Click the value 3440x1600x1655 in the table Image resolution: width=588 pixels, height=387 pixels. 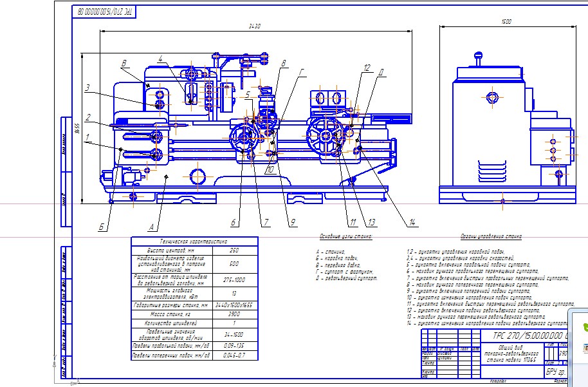tap(234, 306)
